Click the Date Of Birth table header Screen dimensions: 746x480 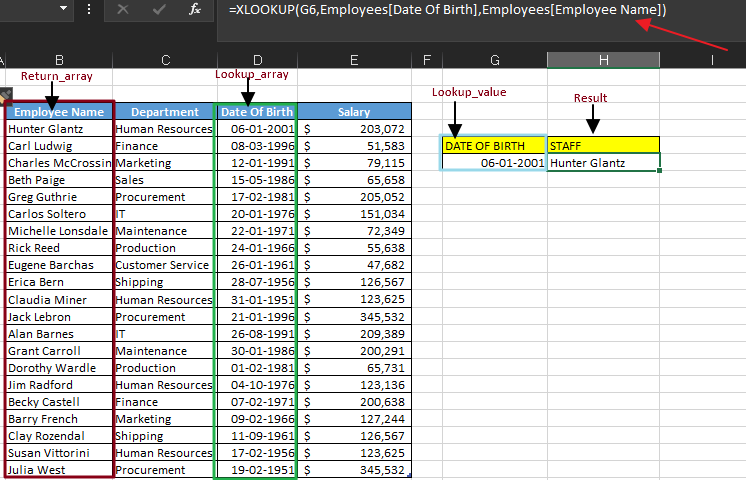pyautogui.click(x=257, y=112)
